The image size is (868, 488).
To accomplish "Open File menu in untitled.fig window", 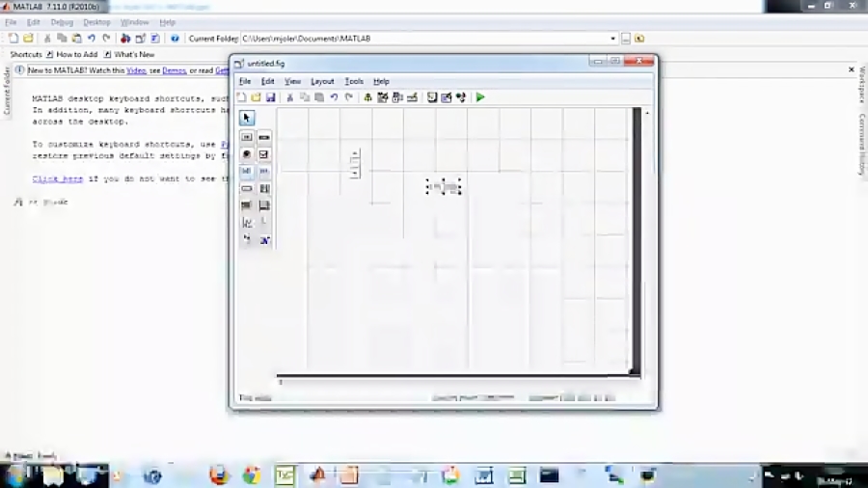I will pos(245,81).
